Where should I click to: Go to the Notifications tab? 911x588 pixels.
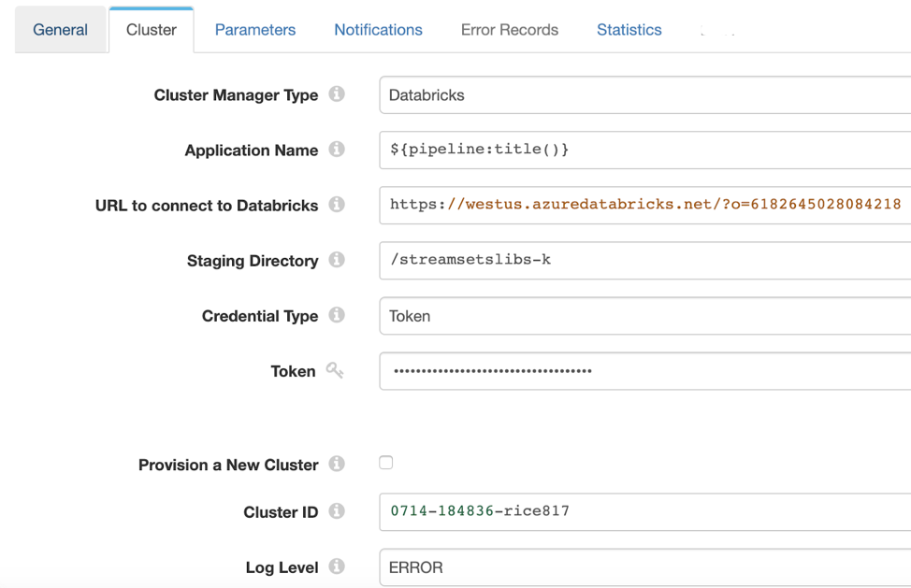(378, 30)
